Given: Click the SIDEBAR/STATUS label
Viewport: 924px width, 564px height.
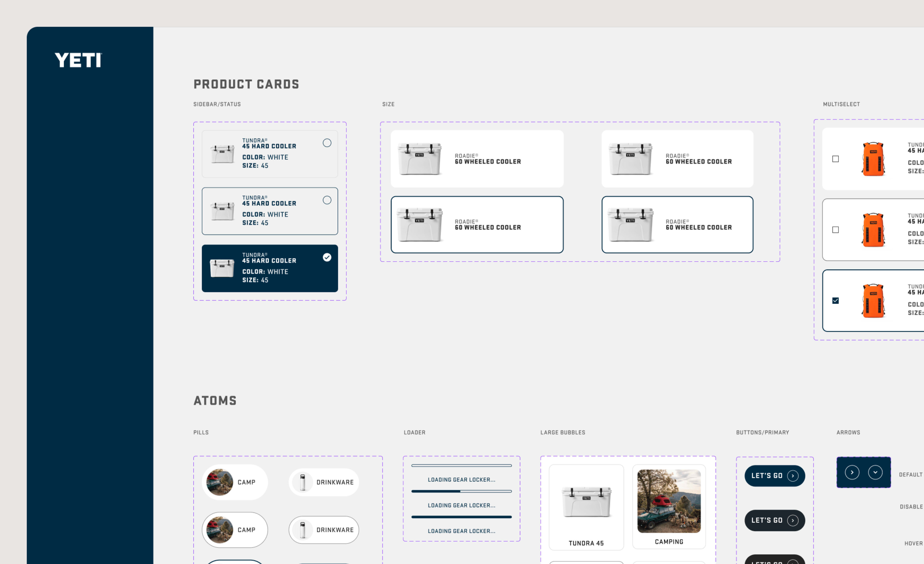Looking at the screenshot, I should 217,104.
